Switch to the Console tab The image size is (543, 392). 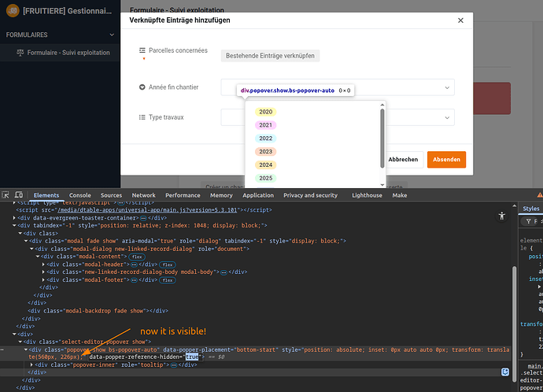pos(79,195)
